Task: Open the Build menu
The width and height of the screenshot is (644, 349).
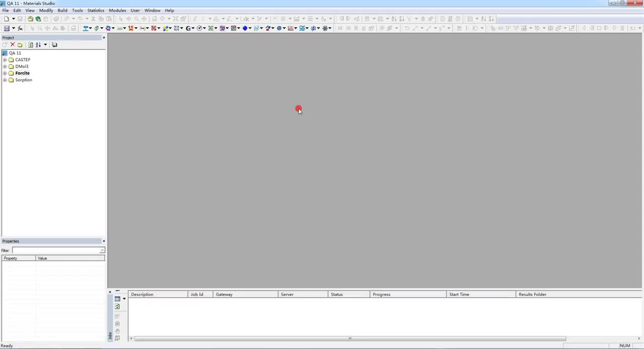Action: pyautogui.click(x=62, y=11)
